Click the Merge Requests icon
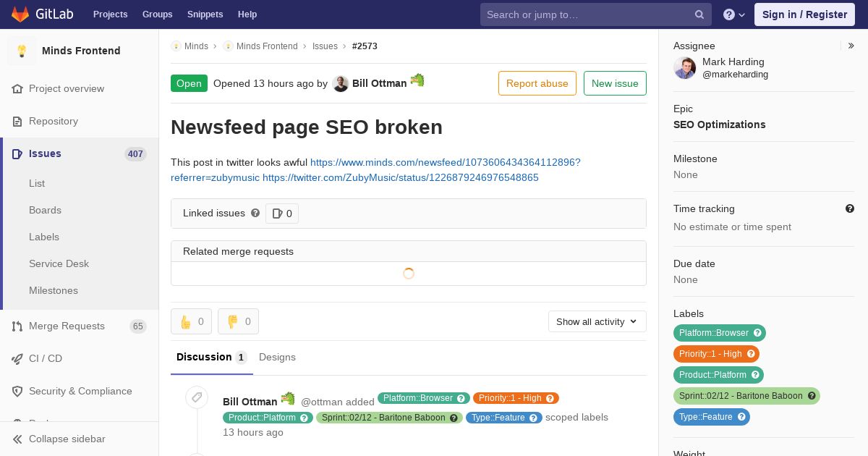The height and width of the screenshot is (456, 868). 17,326
